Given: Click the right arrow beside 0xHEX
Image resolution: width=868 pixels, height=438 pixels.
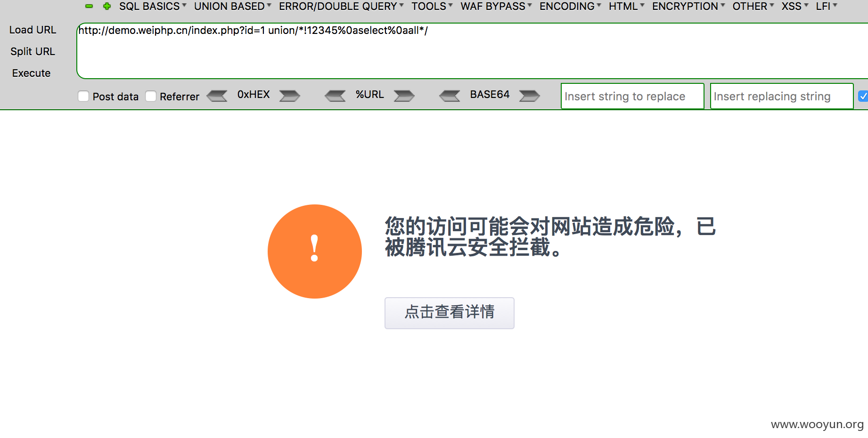Looking at the screenshot, I should tap(289, 96).
